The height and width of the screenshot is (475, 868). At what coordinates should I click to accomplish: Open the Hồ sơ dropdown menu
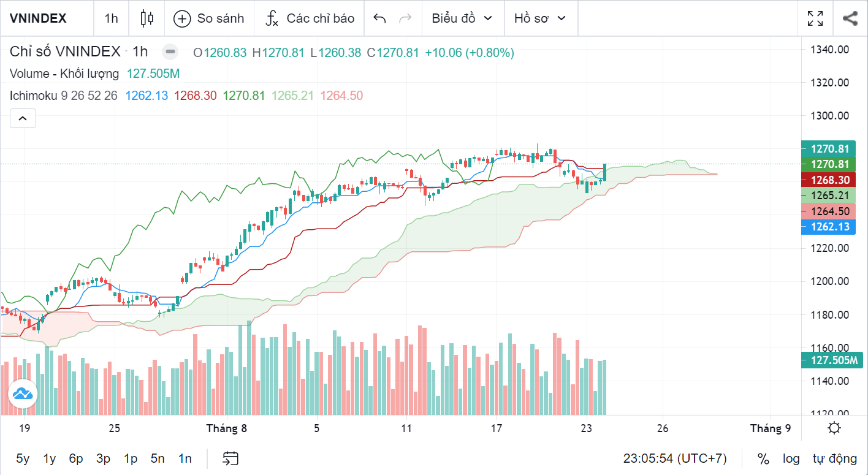tap(539, 18)
